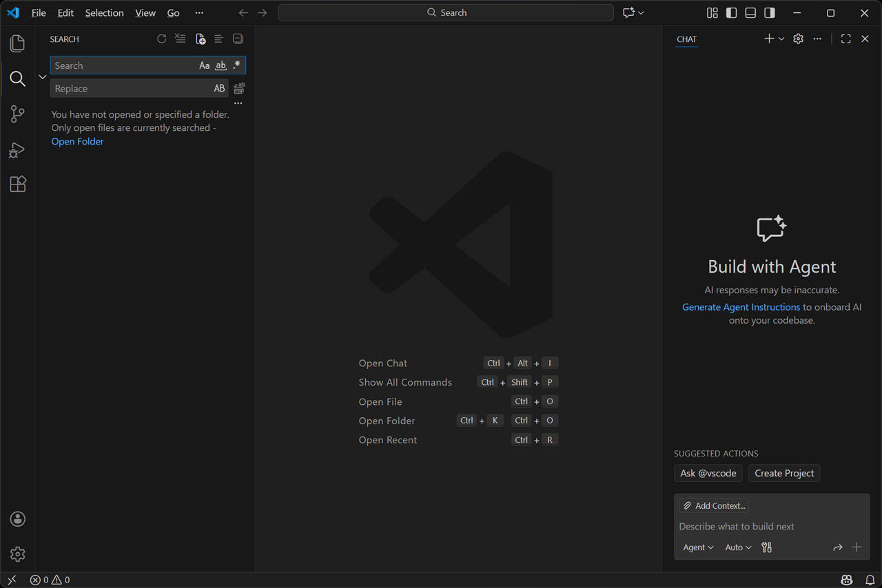Click Create Project button
Image resolution: width=882 pixels, height=588 pixels.
point(784,473)
